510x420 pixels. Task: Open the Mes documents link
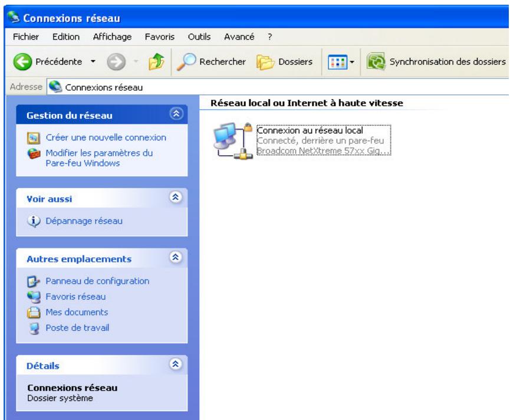coord(77,312)
